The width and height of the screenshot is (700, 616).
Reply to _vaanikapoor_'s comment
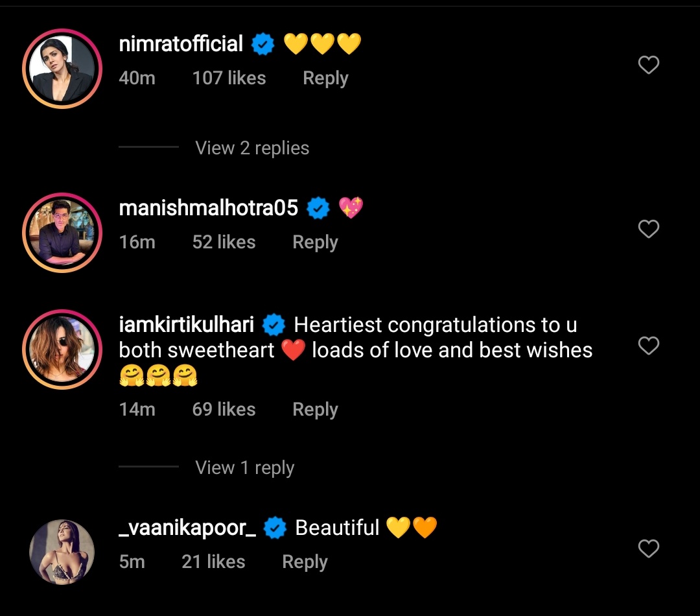(305, 562)
